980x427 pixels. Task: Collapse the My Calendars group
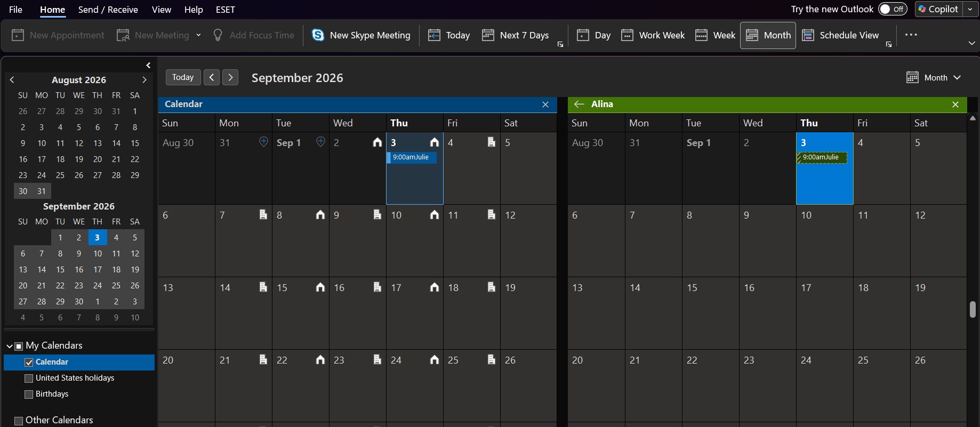pos(10,346)
